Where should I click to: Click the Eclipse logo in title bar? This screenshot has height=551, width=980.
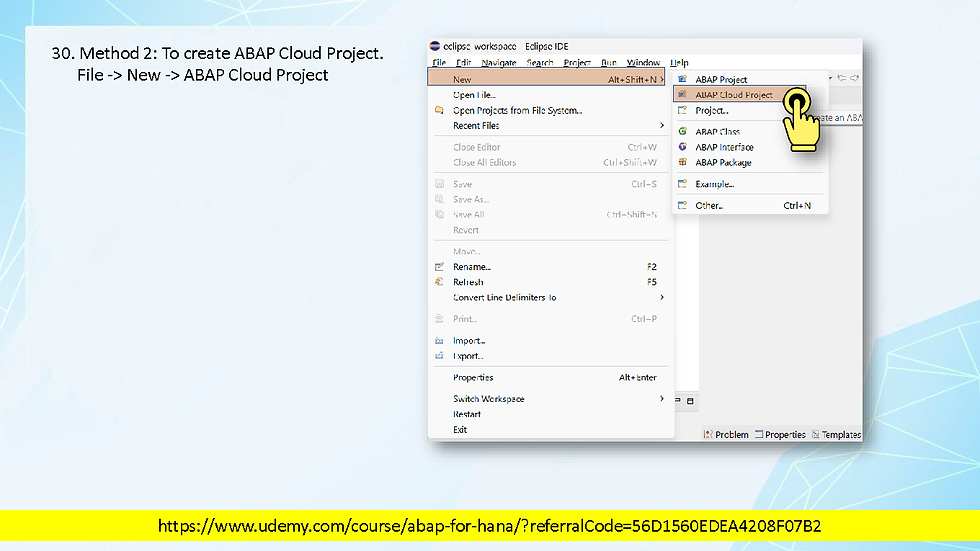(x=435, y=46)
